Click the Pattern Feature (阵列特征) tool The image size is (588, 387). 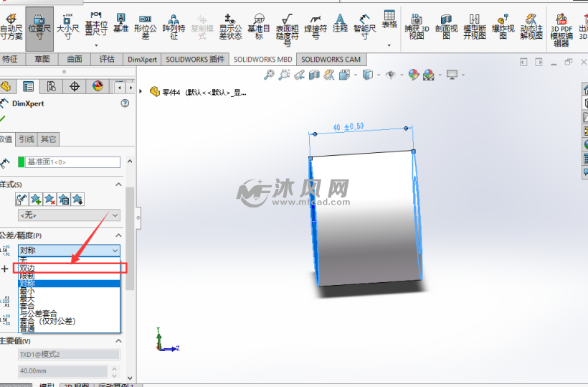coord(174,27)
